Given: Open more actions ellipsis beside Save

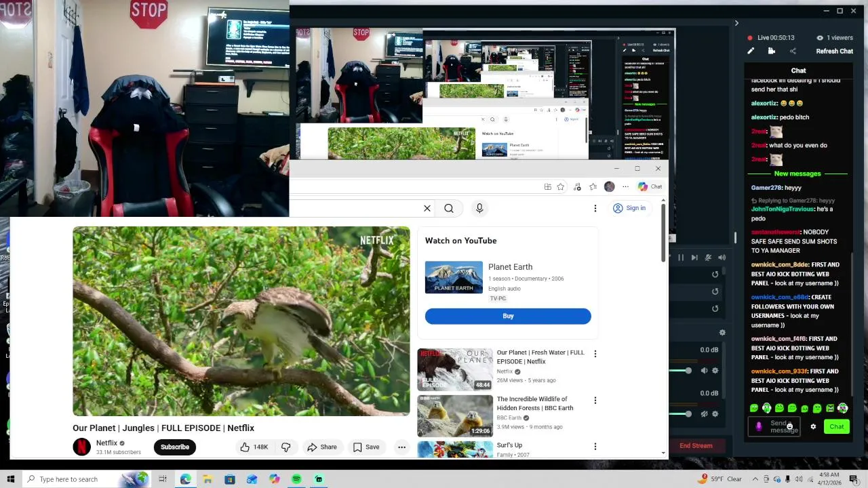Looking at the screenshot, I should pyautogui.click(x=401, y=447).
